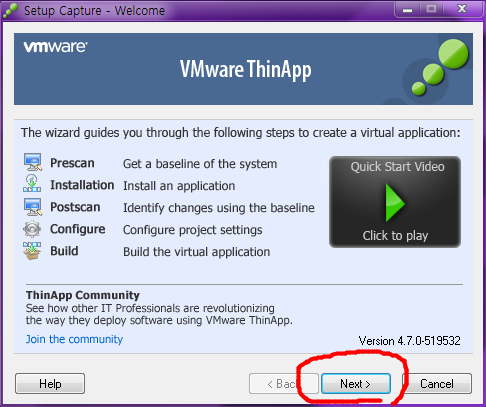486x407 pixels.
Task: Click the vmware logo in banner
Action: coord(55,47)
